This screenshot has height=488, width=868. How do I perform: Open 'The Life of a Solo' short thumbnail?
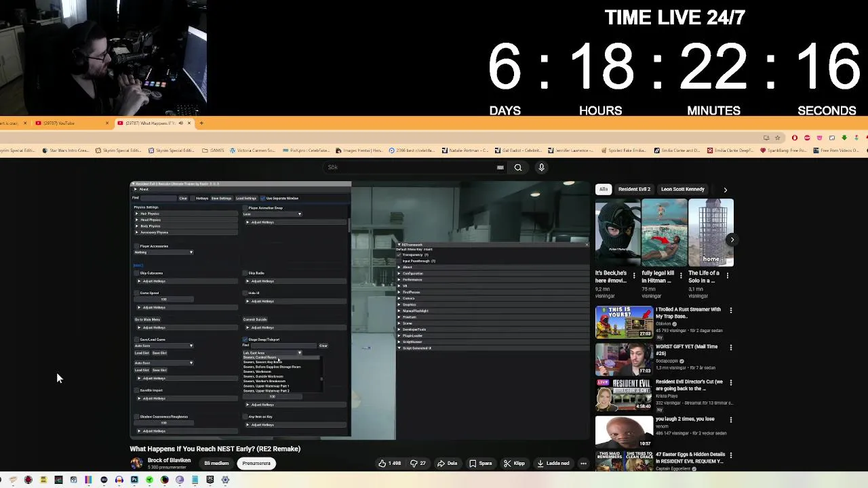click(711, 233)
